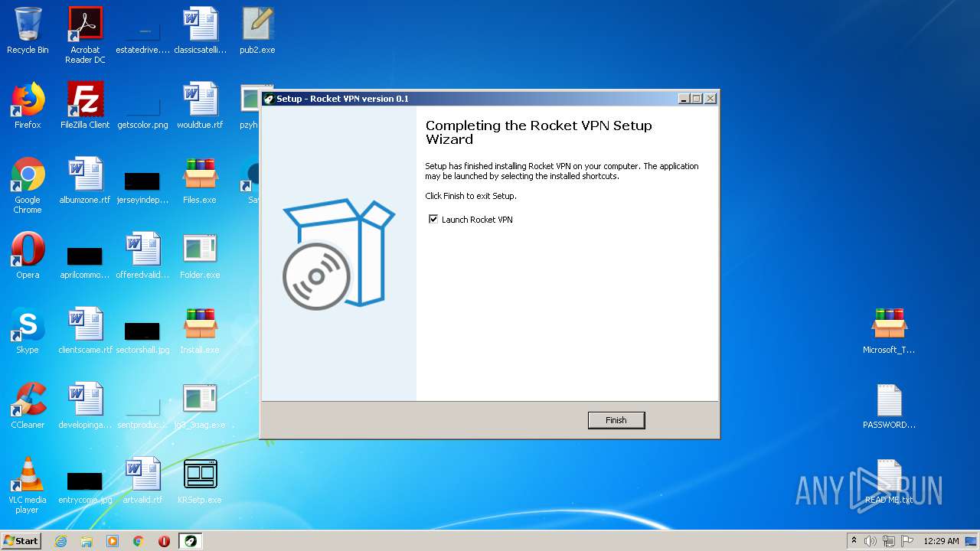Select the Folder.exe desktop icon
Image resolution: width=980 pixels, height=551 pixels.
click(x=200, y=256)
